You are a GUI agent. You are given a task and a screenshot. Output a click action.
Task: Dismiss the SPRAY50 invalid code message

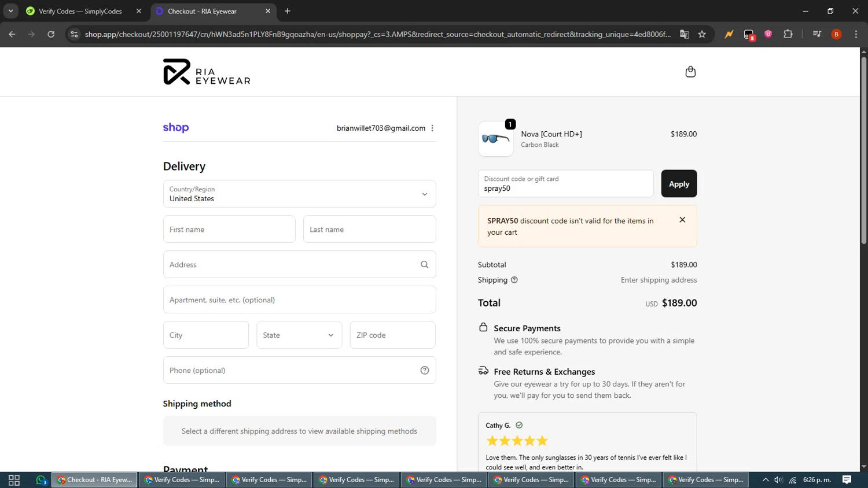(x=682, y=220)
